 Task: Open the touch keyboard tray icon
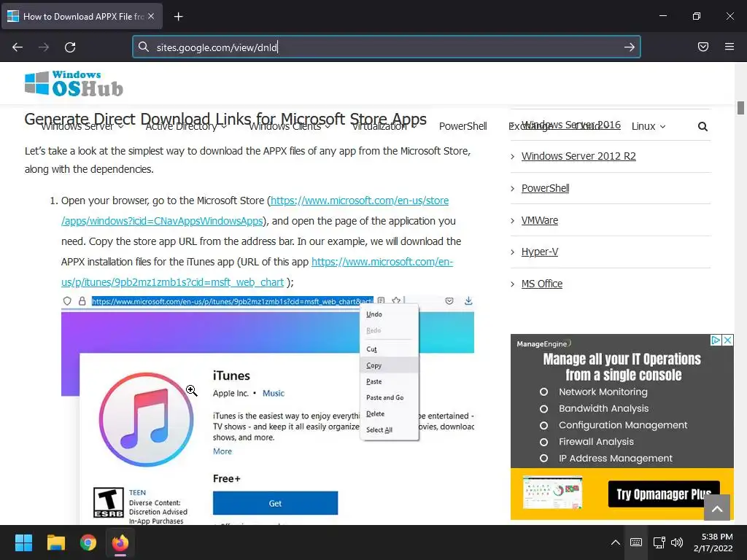636,542
